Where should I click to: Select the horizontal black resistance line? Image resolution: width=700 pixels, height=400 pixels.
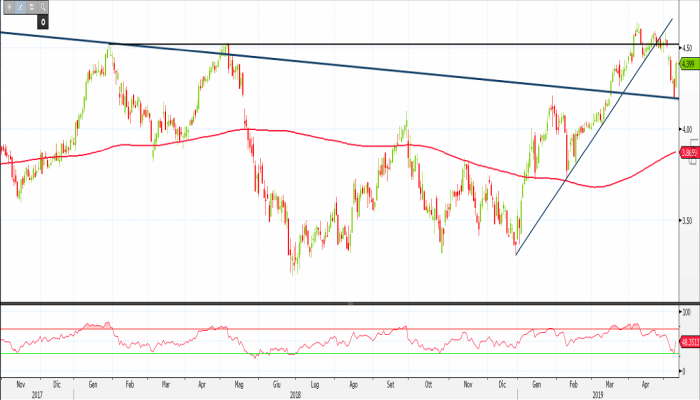350,44
